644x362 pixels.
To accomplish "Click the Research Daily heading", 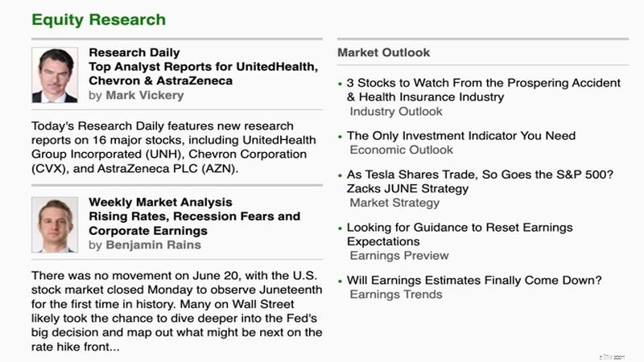I will tap(134, 52).
